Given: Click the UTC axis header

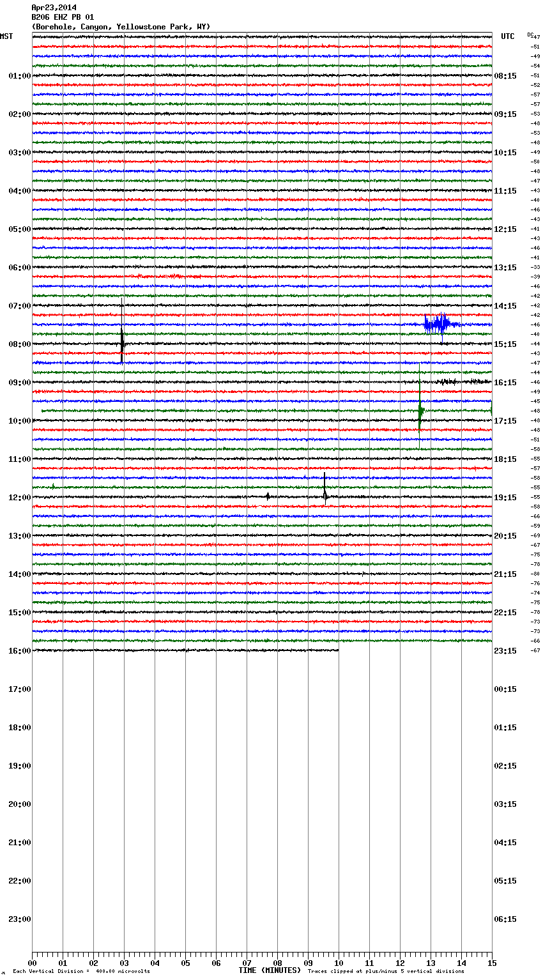Looking at the screenshot, I should pyautogui.click(x=508, y=36).
